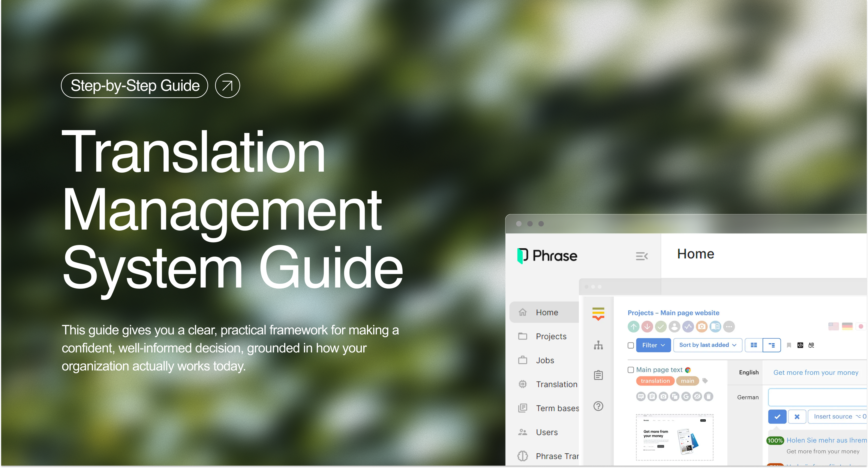Click the striped Phrase Strings logo icon
Image resolution: width=868 pixels, height=468 pixels.
click(599, 314)
